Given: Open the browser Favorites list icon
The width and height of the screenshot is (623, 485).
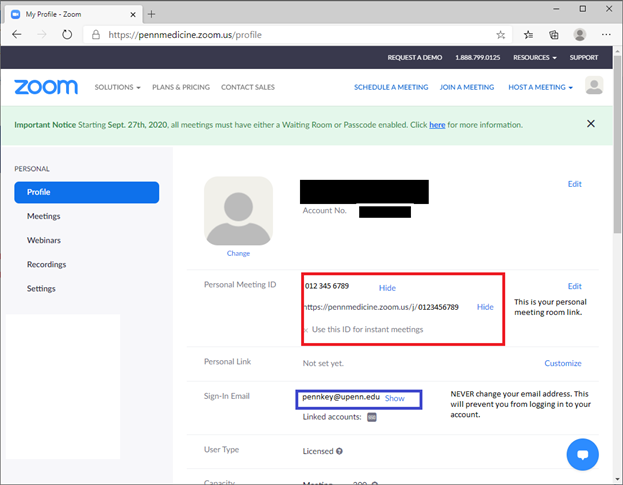Looking at the screenshot, I should (528, 35).
